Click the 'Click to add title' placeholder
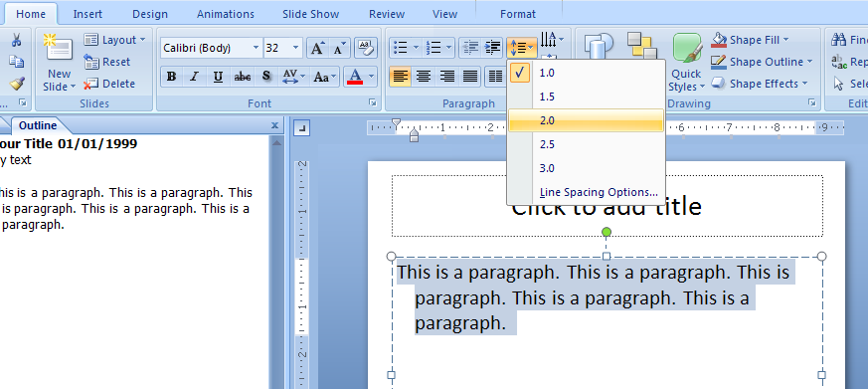The image size is (868, 389). (607, 206)
